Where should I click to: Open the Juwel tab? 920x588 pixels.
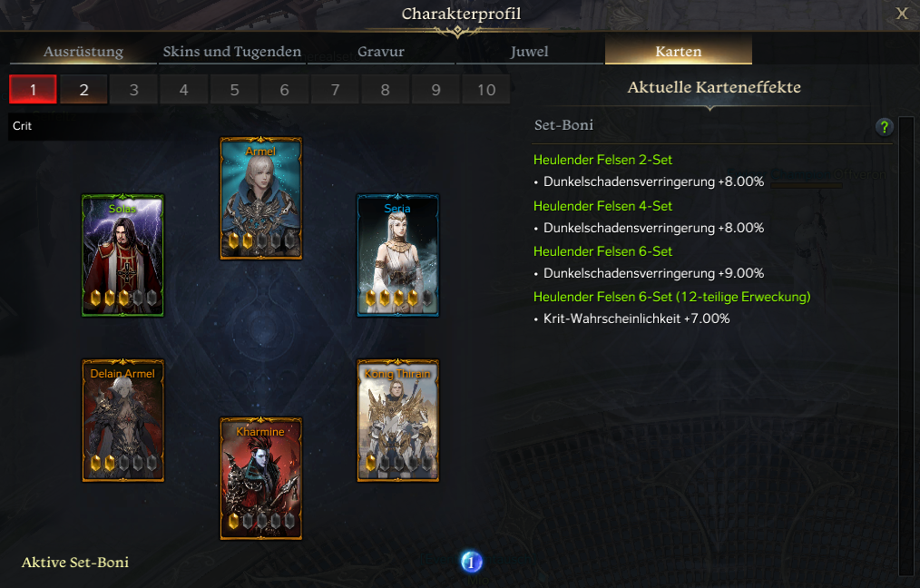529,52
